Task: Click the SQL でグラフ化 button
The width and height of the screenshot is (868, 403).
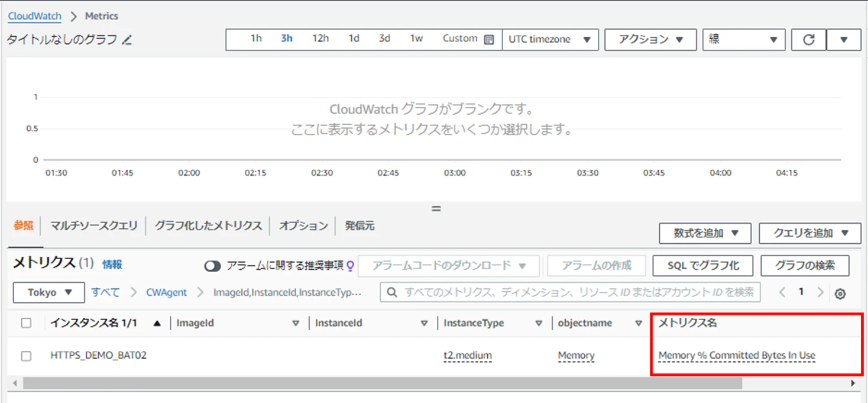Action: (x=703, y=266)
